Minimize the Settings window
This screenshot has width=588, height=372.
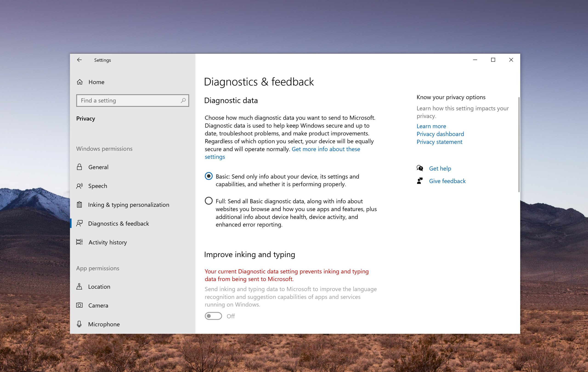click(475, 60)
